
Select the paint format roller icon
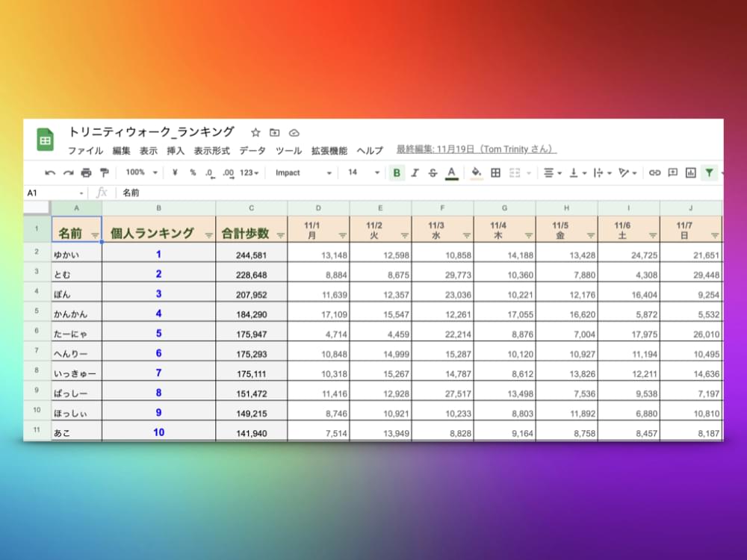click(x=104, y=172)
